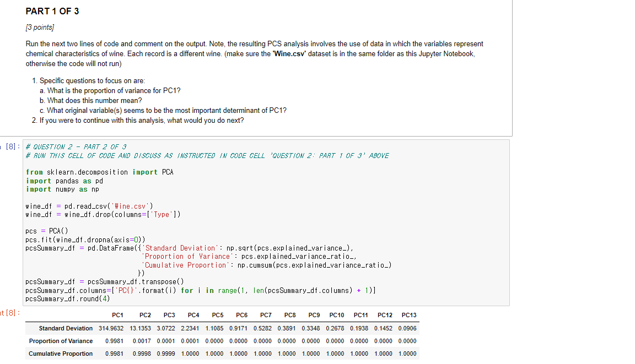
Task: Click the pcsSummary_df.round(4) line
Action: click(x=67, y=298)
